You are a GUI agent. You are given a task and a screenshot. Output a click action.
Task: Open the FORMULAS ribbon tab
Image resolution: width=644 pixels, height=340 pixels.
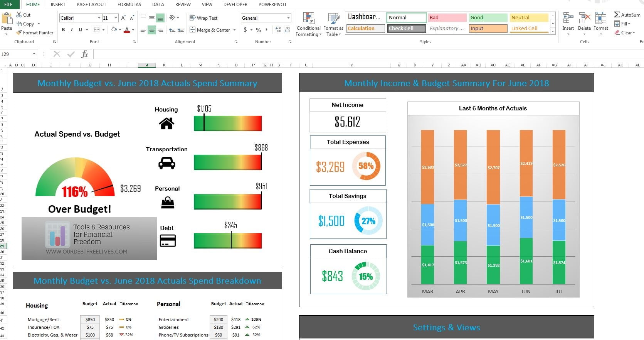point(129,5)
